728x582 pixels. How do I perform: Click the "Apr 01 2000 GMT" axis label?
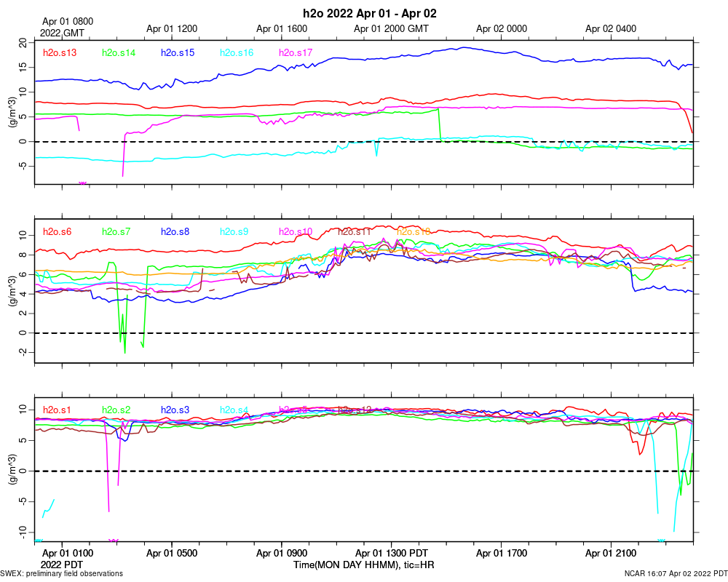pyautogui.click(x=391, y=28)
